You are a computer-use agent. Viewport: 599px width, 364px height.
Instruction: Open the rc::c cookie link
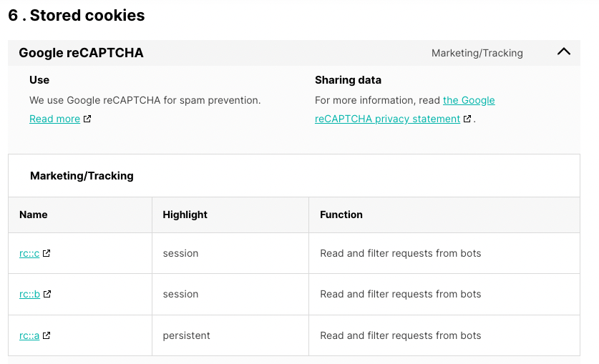pos(29,253)
